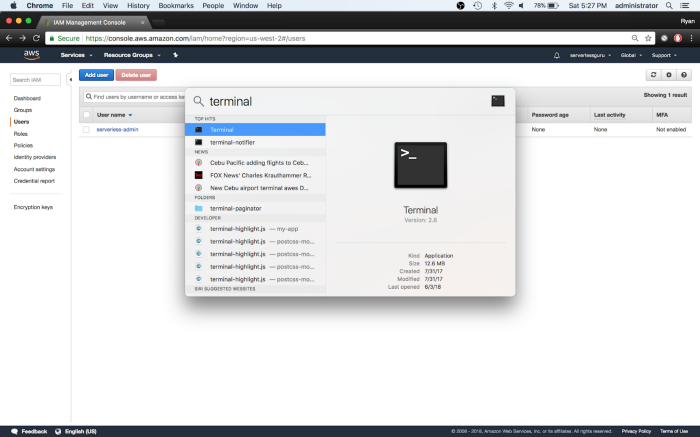
Task: Select Cebu Pacific adding flights news result
Action: pyautogui.click(x=255, y=162)
